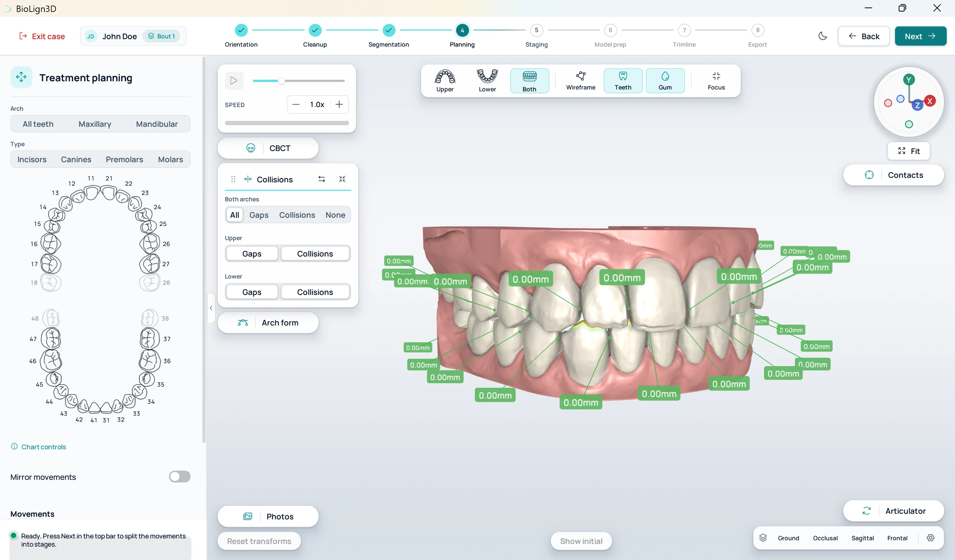Image resolution: width=955 pixels, height=560 pixels.
Task: Toggle the Sagittal plane
Action: point(862,538)
